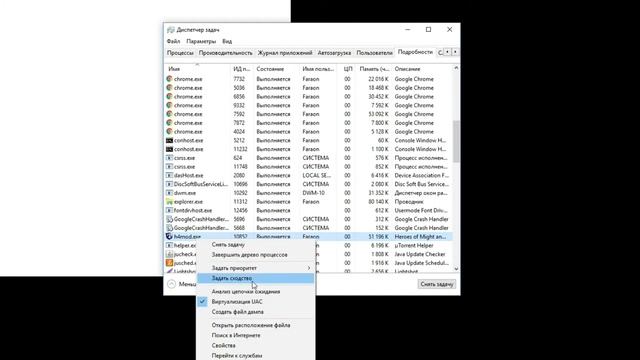Click the user name DWM-10

(313, 193)
